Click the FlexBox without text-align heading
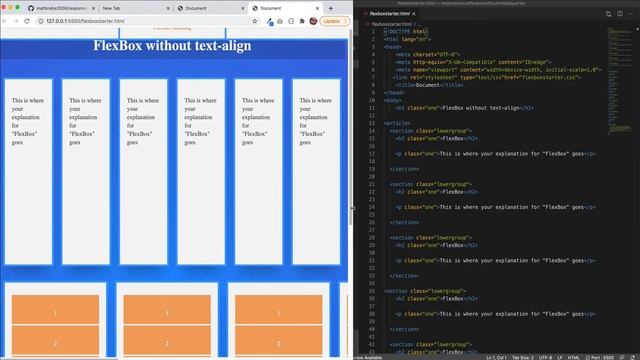Viewport: 640px width, 360px height. [172, 45]
